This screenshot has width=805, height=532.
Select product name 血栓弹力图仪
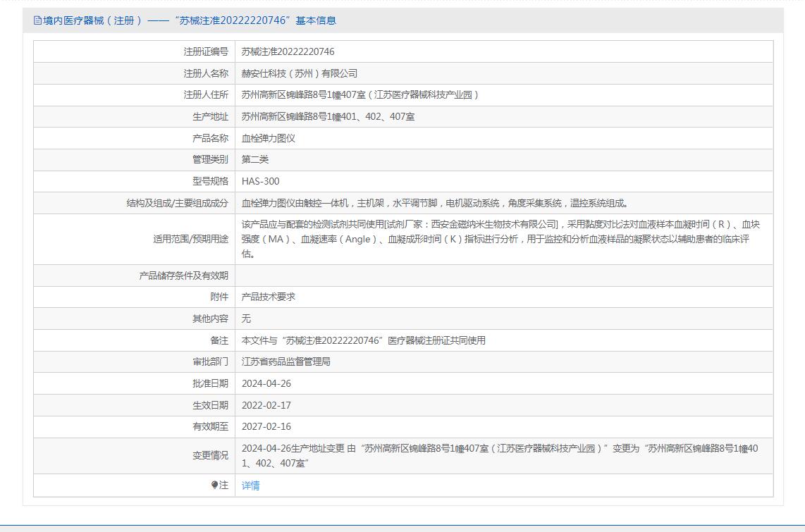[268, 138]
